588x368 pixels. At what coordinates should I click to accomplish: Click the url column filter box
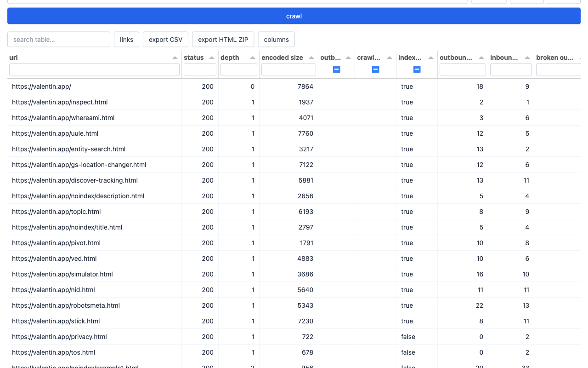(x=94, y=69)
